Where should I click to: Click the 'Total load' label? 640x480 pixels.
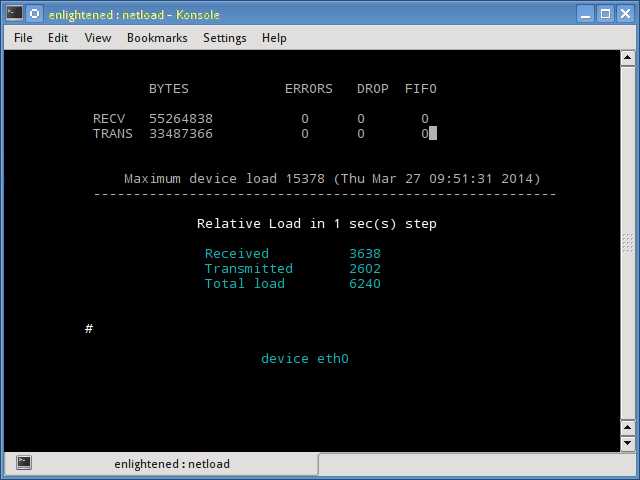click(244, 284)
